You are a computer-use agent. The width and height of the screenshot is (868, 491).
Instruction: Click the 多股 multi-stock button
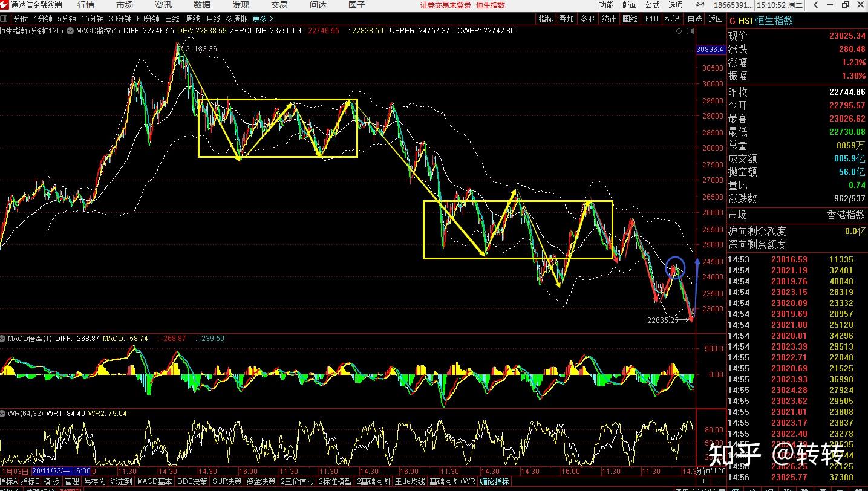(587, 19)
